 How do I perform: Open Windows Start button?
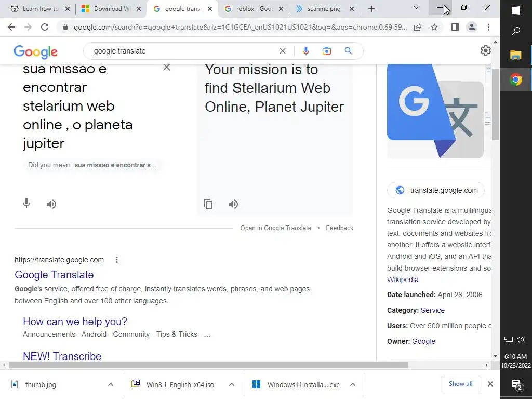516,10
